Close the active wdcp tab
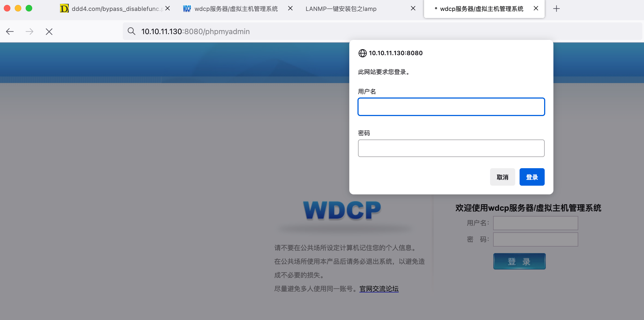Screen dimensions: 644x320 click(536, 8)
